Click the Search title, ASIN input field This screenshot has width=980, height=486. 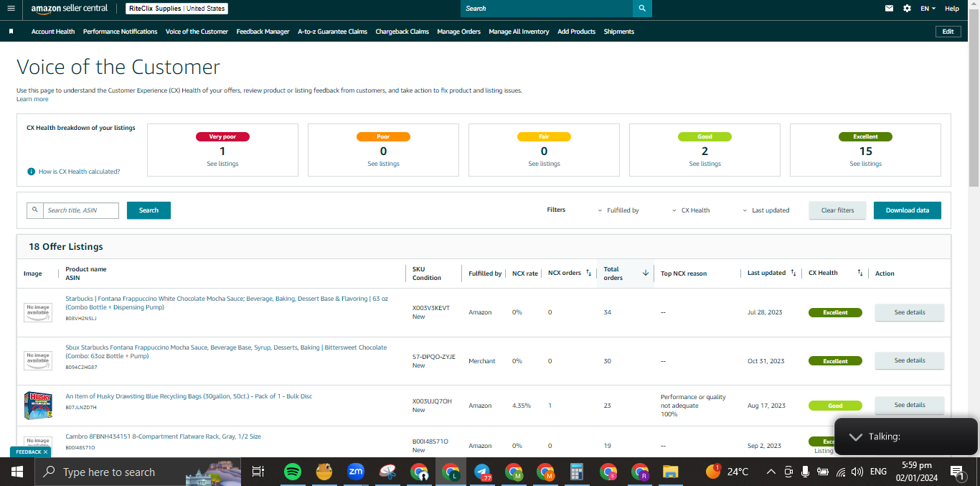click(x=80, y=210)
